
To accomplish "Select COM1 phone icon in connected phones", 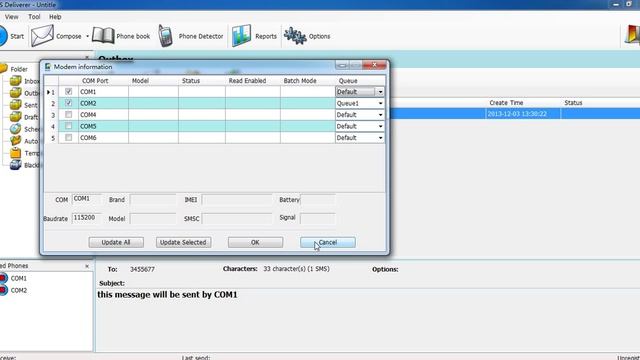I will [3, 278].
